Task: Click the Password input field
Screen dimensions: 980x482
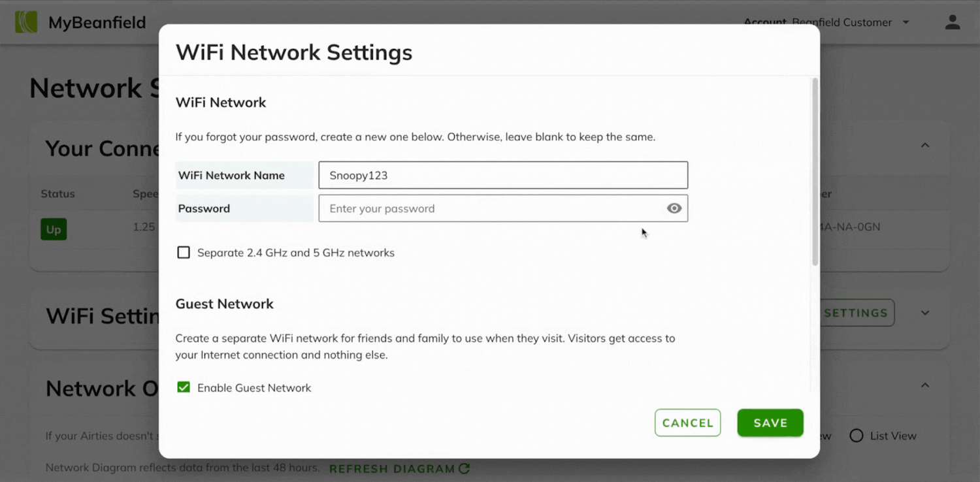Action: coord(490,209)
